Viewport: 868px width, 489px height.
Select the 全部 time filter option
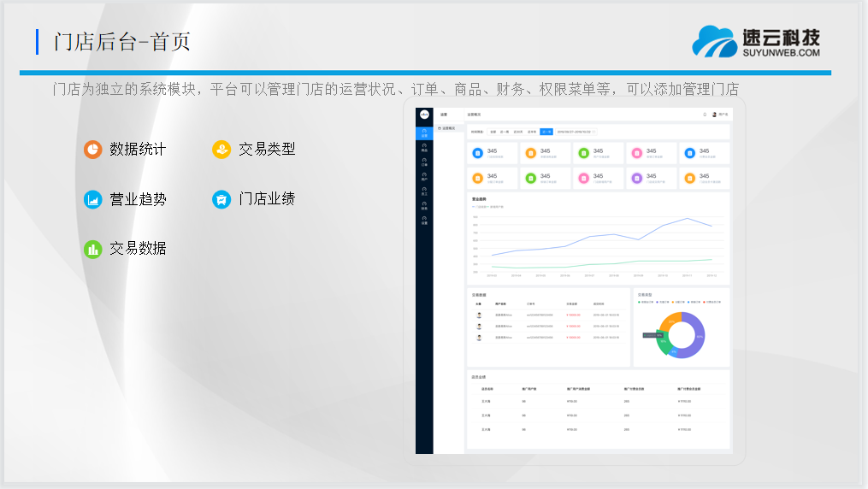tap(493, 132)
